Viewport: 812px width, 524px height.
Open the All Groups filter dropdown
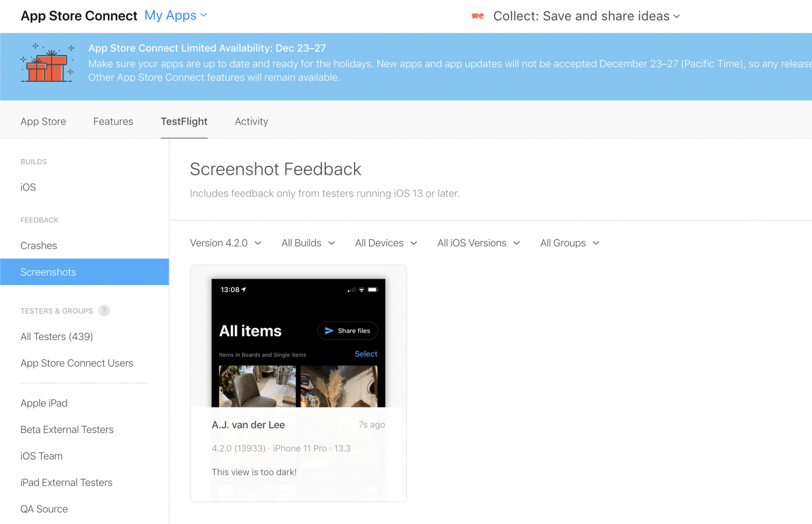[x=569, y=243]
